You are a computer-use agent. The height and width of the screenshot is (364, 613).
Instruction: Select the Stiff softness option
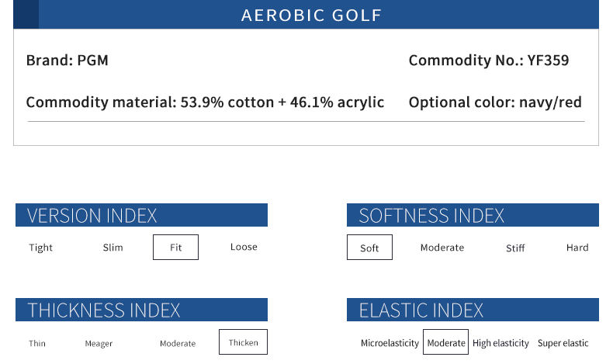(x=515, y=248)
